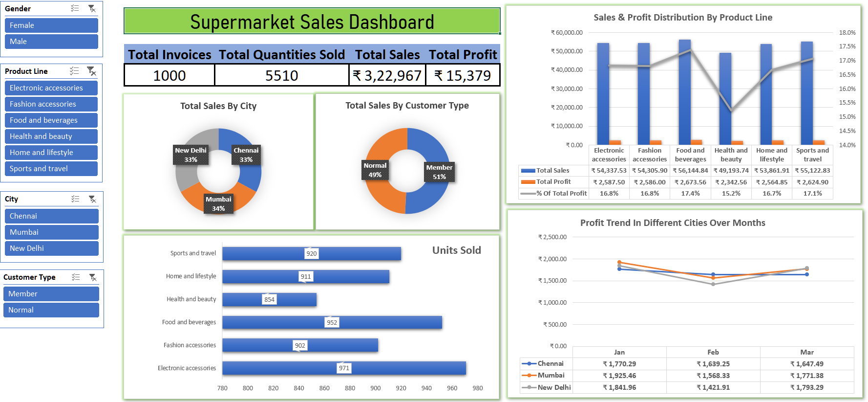Screen dimensions: 868x402
Task: Click the Mumbai Jan value ₹ 1,925.46
Action: coord(619,376)
